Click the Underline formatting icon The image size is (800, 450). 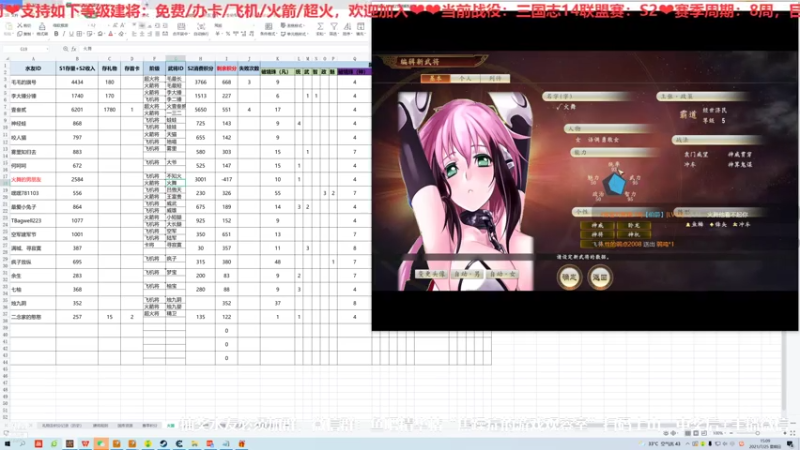point(71,34)
